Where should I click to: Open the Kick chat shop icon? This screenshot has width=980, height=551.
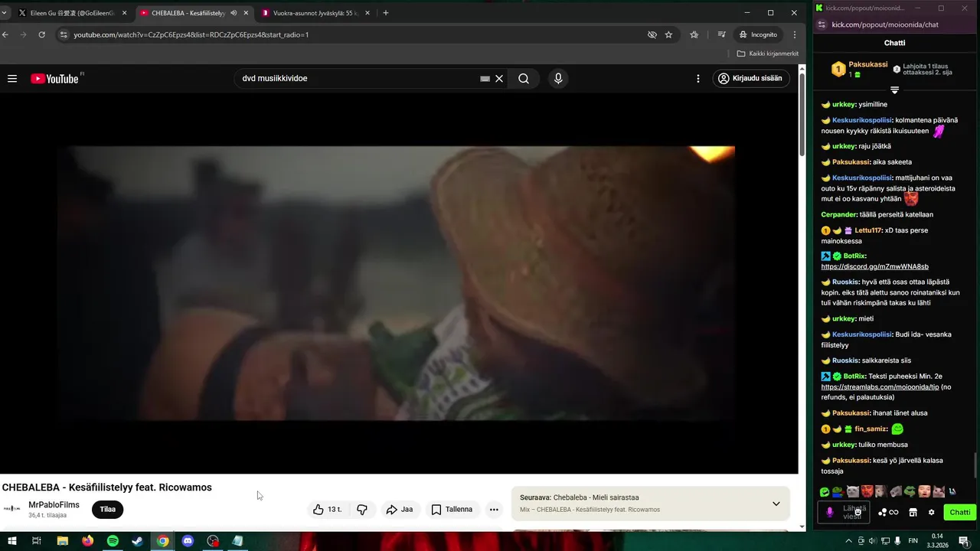click(x=913, y=512)
